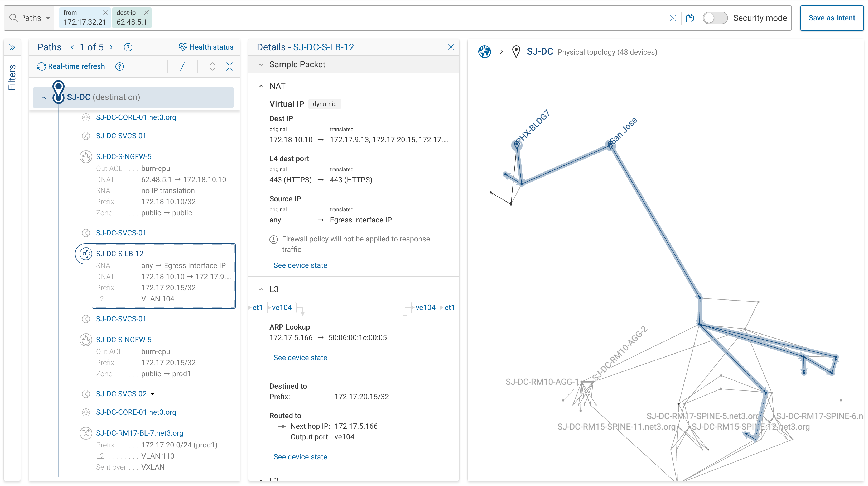Click second SJ-DC-S-NGFW-5 firewall icon
This screenshot has width=868, height=486.
(x=86, y=340)
